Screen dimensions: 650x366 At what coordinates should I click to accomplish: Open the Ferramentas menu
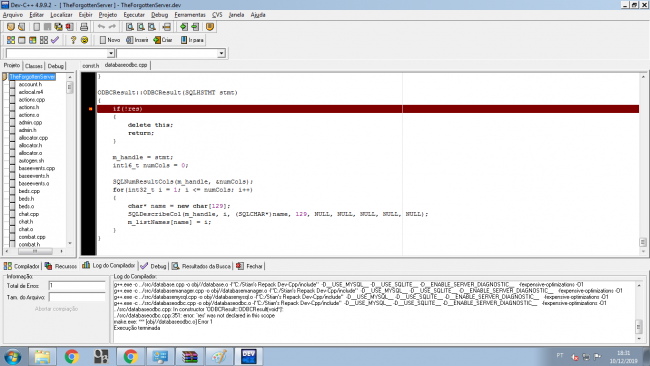coord(190,15)
